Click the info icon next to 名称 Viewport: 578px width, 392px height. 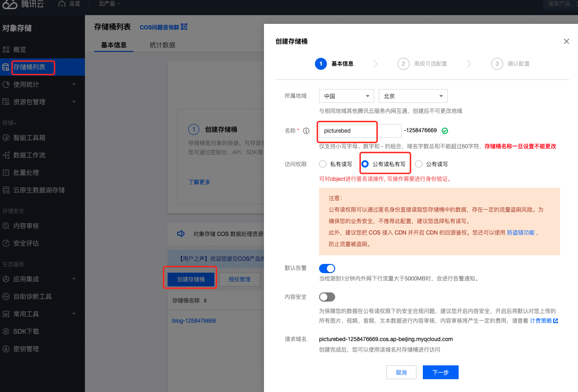click(306, 131)
